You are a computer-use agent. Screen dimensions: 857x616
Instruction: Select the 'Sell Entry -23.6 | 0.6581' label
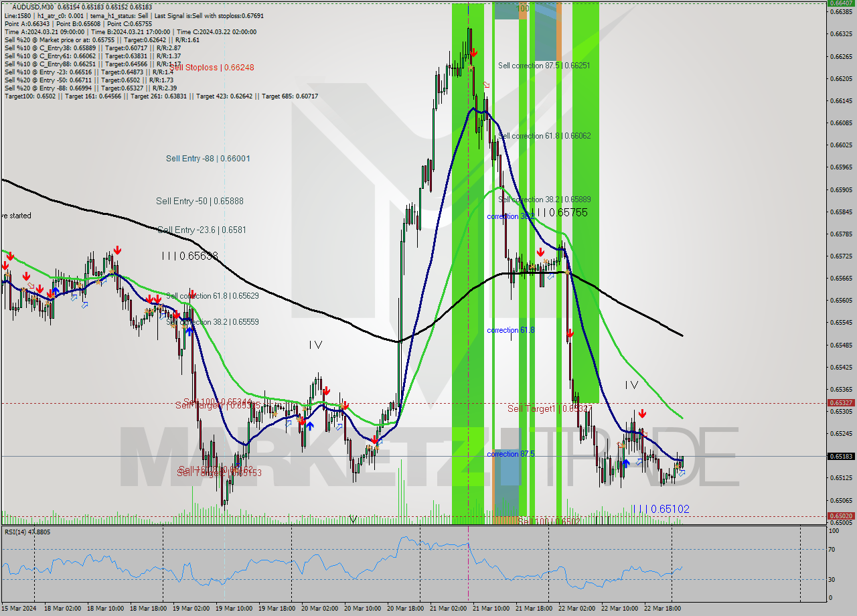click(202, 230)
